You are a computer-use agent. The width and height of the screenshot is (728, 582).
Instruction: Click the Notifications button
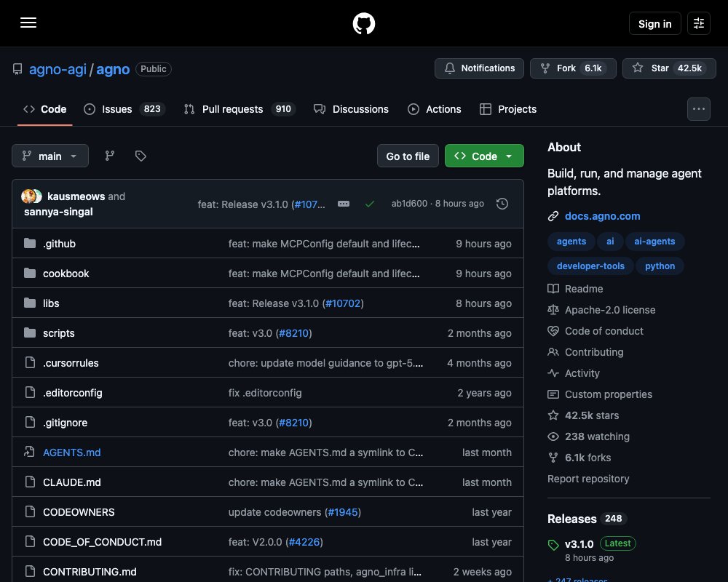click(479, 68)
